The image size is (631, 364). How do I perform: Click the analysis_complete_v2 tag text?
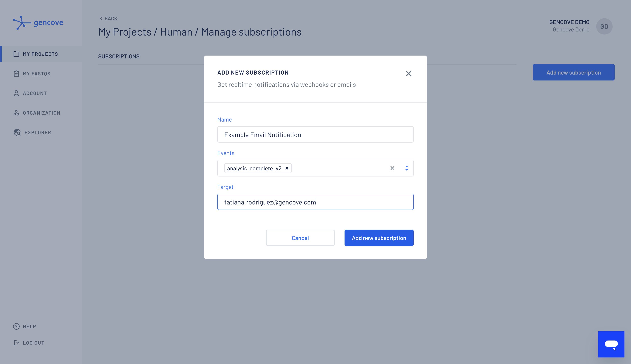tap(254, 169)
